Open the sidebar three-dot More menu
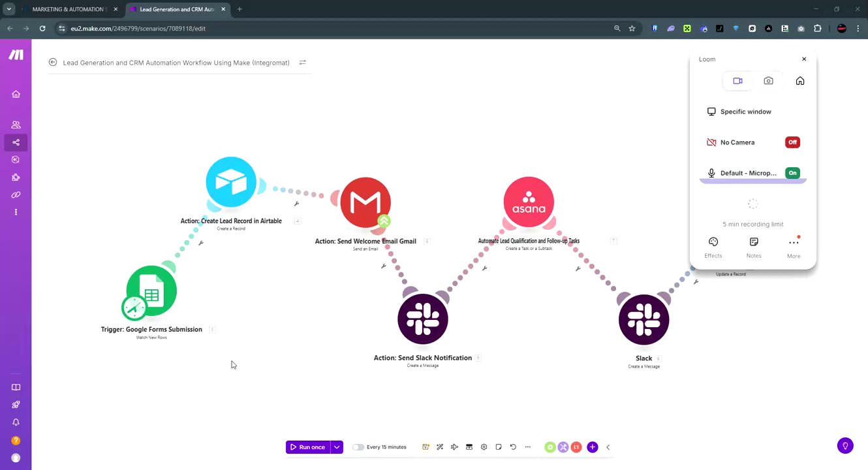The width and height of the screenshot is (868, 470). (16, 212)
